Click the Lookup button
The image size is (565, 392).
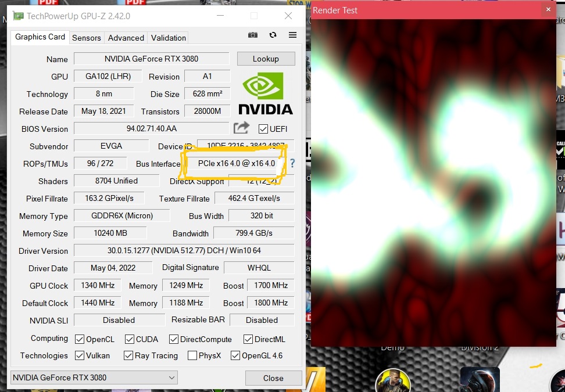point(266,59)
